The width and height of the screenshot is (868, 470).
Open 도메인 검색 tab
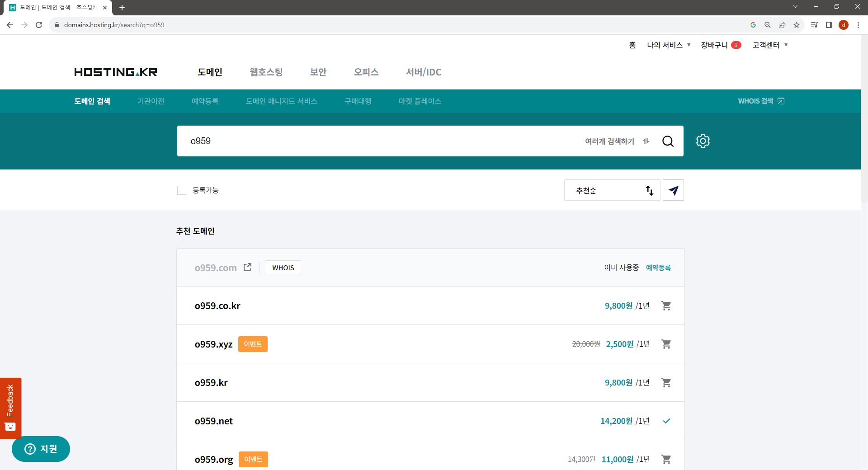tap(92, 101)
